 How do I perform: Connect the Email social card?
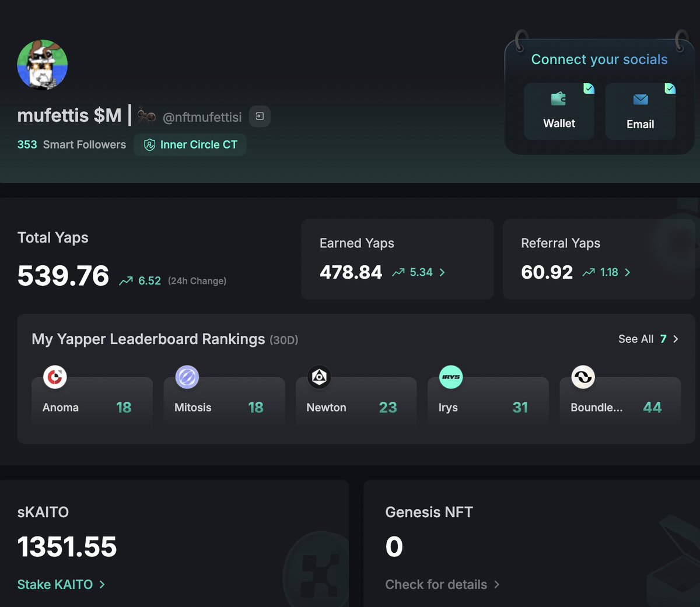(x=640, y=111)
